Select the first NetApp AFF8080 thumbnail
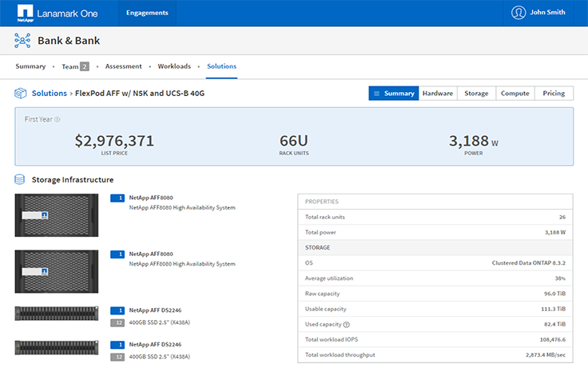This screenshot has height=368, width=588. [56, 214]
